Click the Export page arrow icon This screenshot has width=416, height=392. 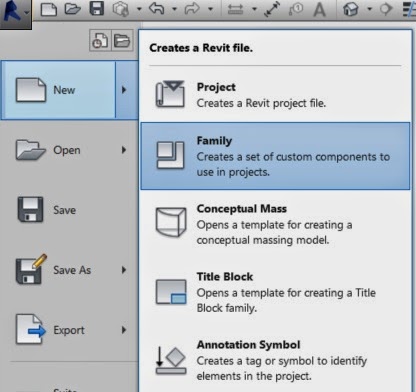pos(31,329)
